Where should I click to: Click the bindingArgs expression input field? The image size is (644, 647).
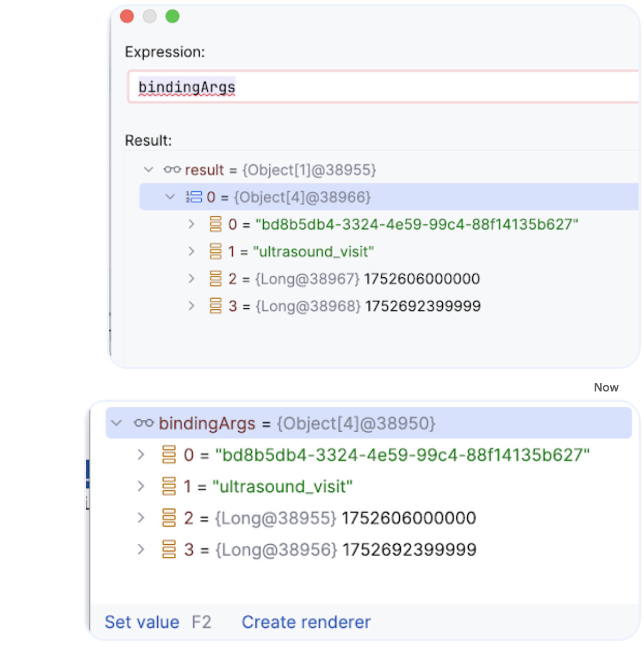[384, 87]
